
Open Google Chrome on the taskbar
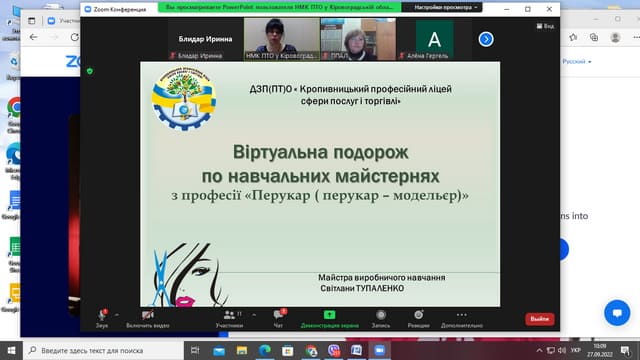(311, 350)
